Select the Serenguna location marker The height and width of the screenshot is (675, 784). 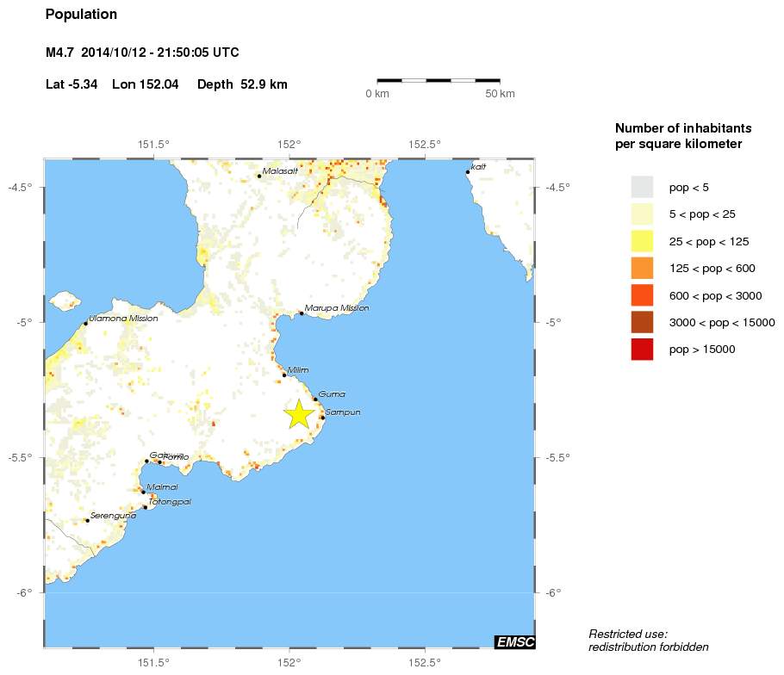point(87,520)
